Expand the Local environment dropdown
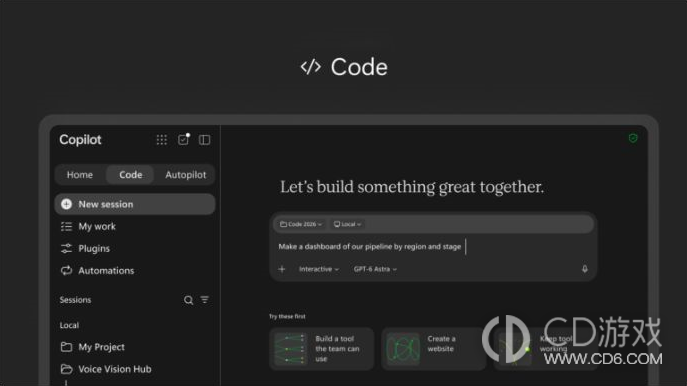687x386 pixels. point(347,224)
